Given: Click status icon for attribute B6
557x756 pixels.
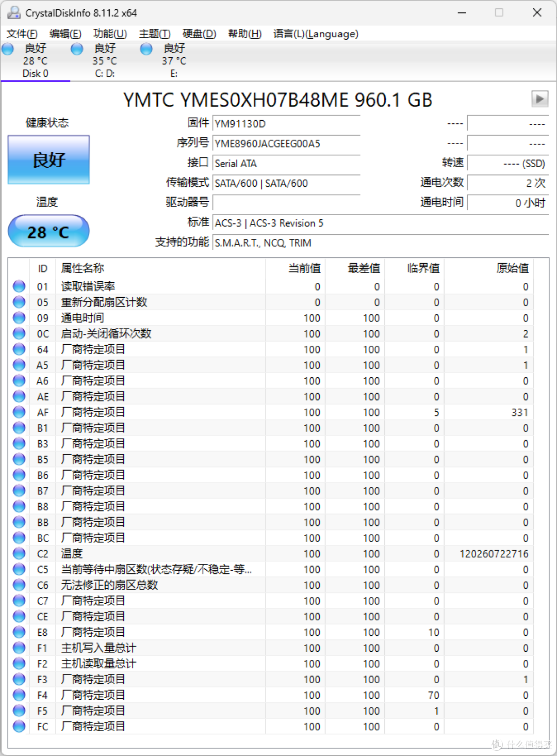Looking at the screenshot, I should [x=19, y=475].
